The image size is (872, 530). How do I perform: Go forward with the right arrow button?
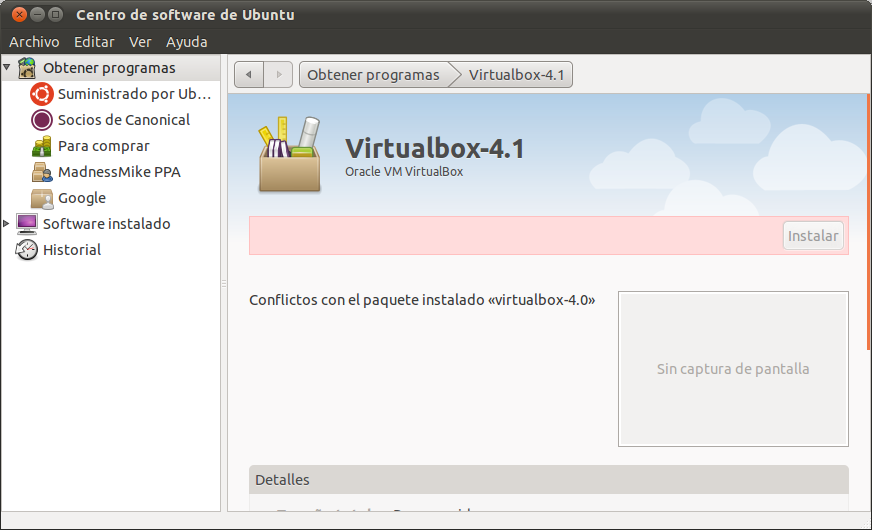coord(279,75)
